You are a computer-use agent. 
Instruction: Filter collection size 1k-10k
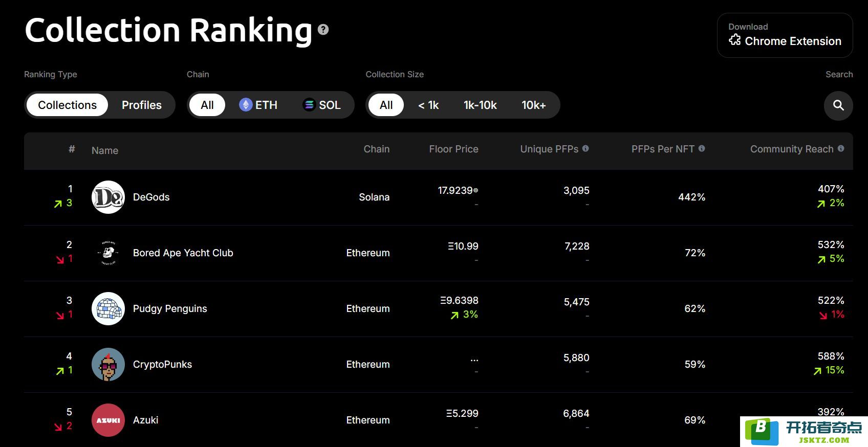(x=480, y=105)
